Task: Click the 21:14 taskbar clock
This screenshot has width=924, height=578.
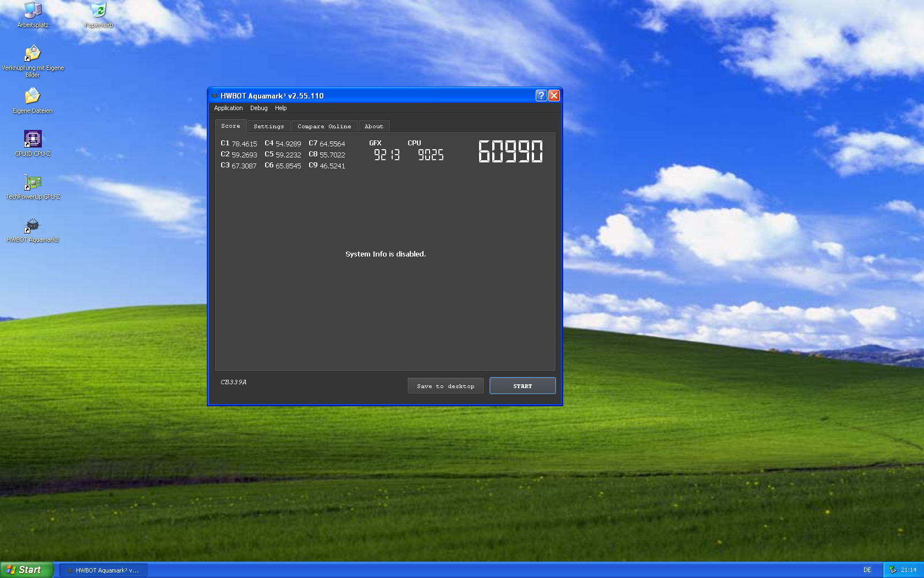Action: point(909,570)
